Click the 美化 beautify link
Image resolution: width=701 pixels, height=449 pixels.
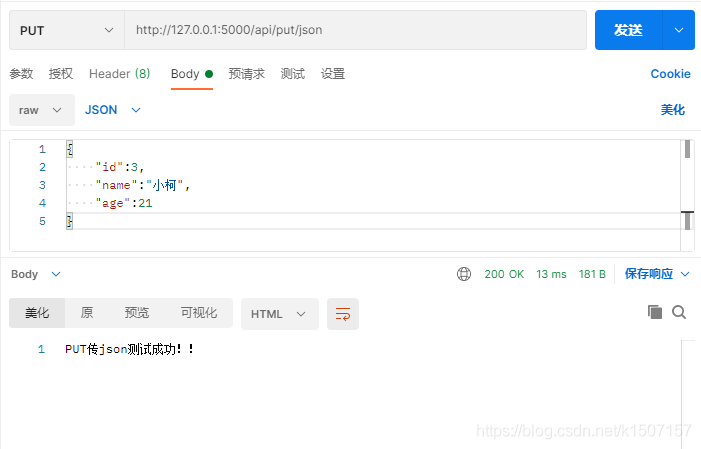(x=672, y=110)
